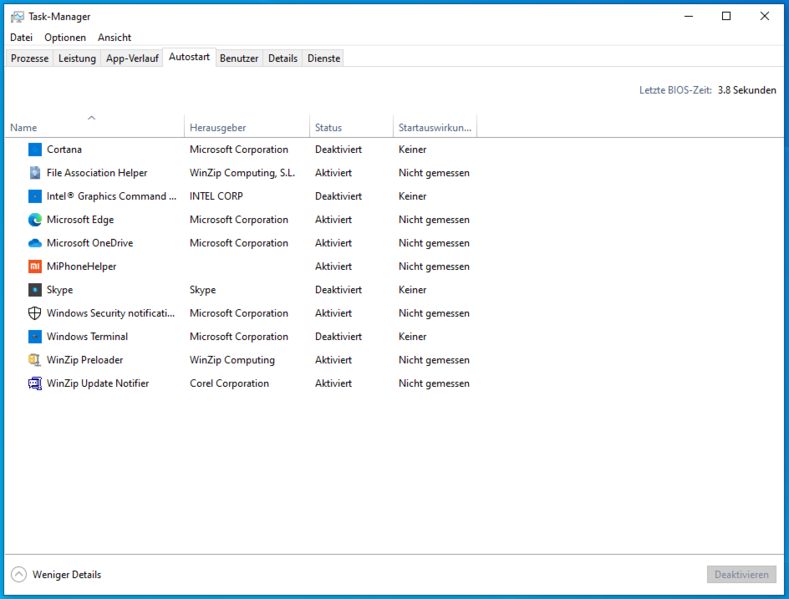
Task: Sort list by Name column header
Action: 24,128
